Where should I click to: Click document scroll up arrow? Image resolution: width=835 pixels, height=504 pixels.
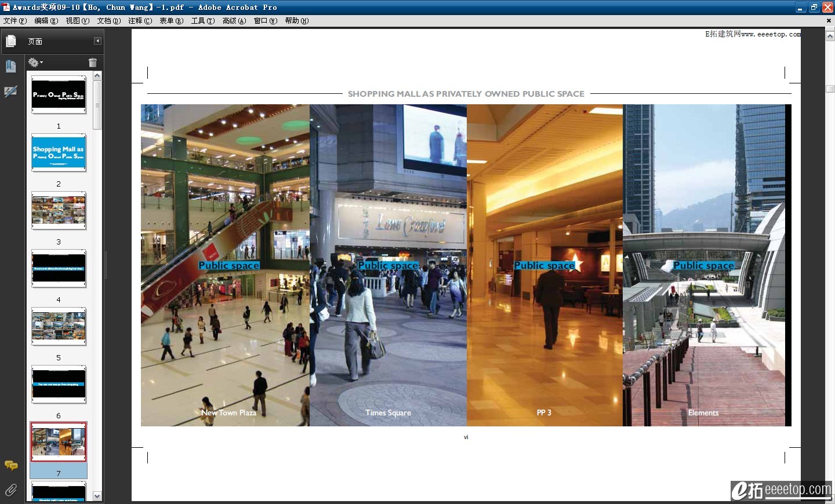coord(830,36)
